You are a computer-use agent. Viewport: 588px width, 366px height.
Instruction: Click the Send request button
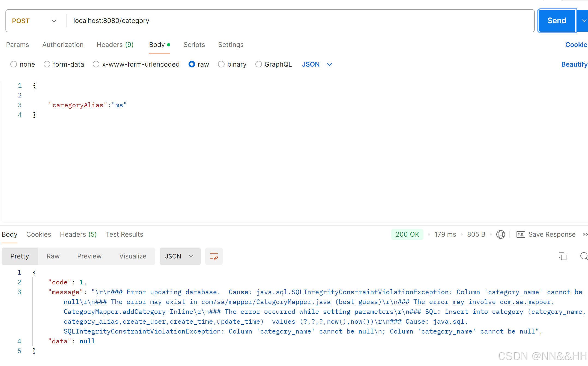pos(557,21)
